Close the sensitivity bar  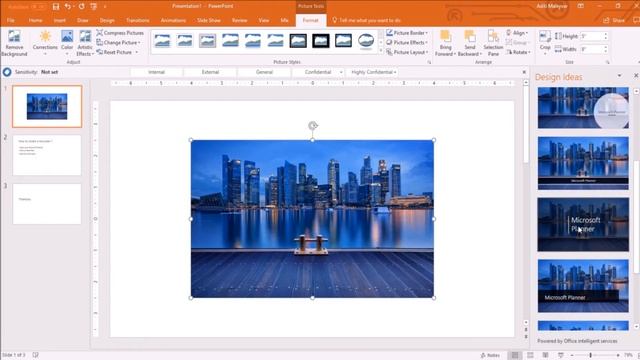click(524, 72)
